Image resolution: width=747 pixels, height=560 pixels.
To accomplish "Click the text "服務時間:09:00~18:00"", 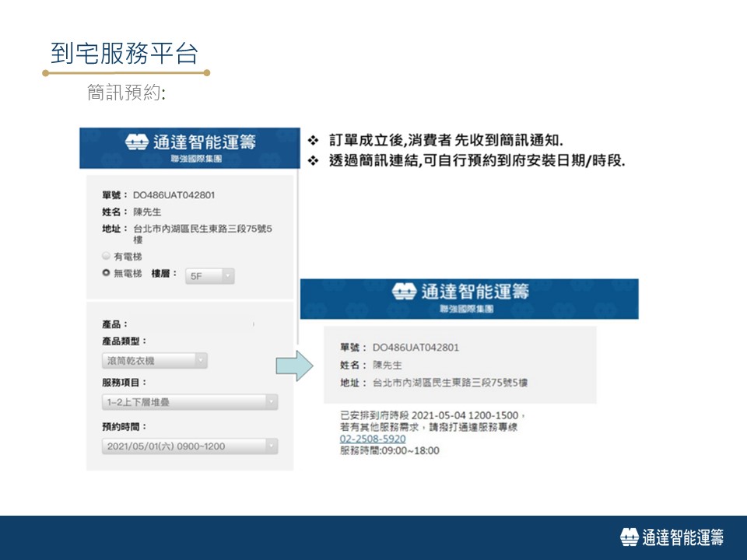I will click(390, 450).
